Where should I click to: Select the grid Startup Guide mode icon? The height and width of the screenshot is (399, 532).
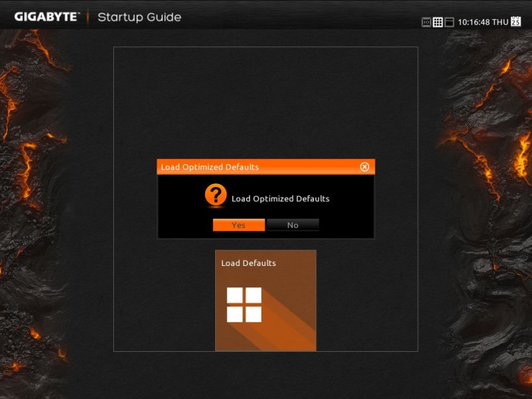[438, 22]
